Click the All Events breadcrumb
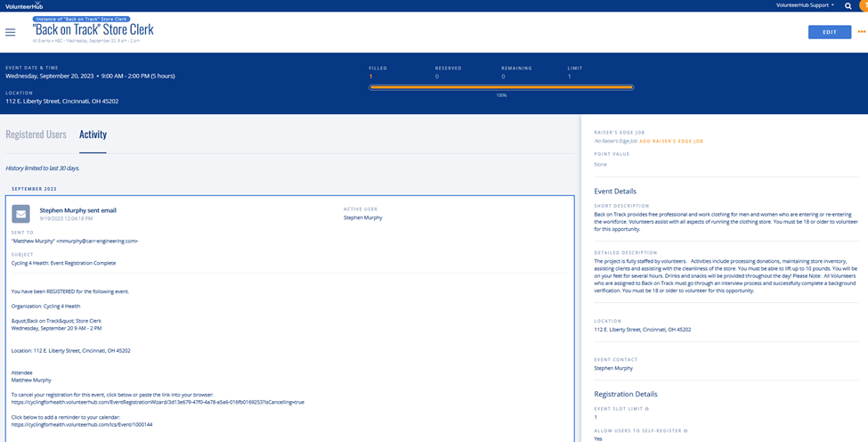 pos(42,41)
